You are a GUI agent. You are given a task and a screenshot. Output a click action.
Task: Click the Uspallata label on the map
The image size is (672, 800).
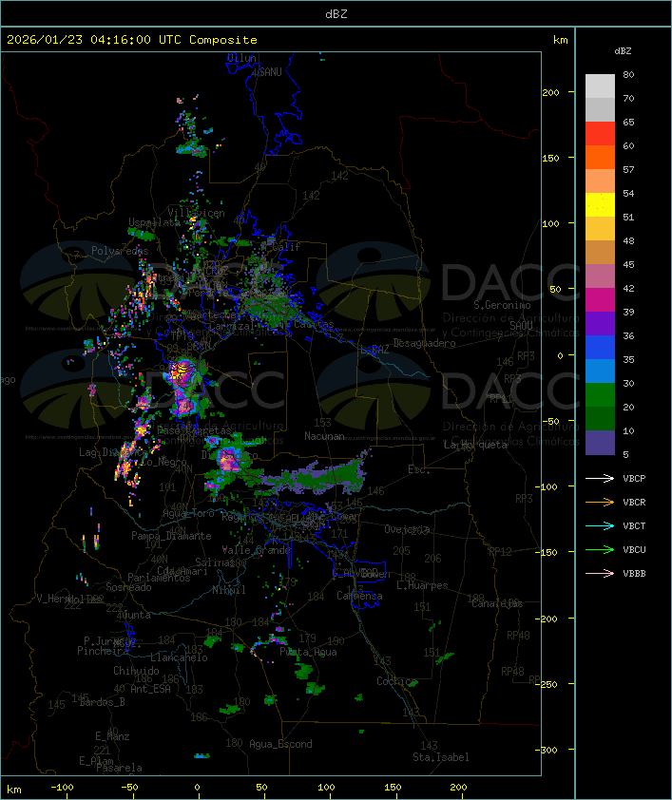[x=154, y=222]
